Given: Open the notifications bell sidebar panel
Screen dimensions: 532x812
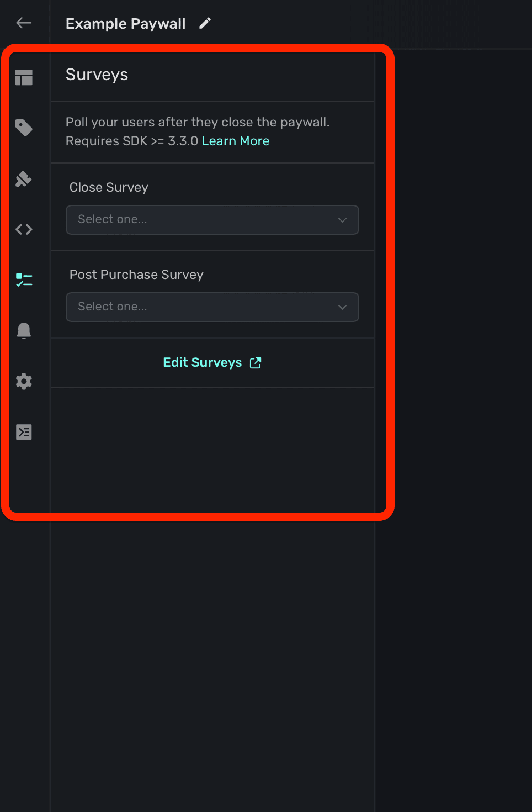Looking at the screenshot, I should point(24,330).
